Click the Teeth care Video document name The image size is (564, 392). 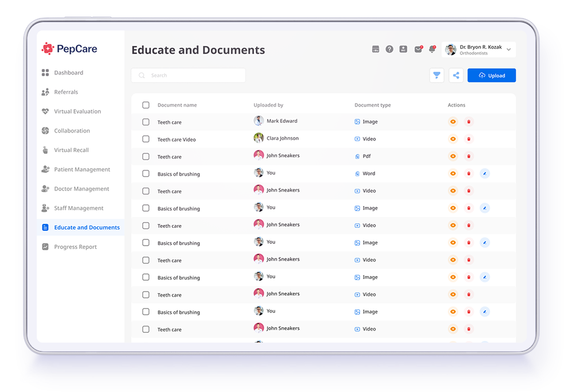coord(177,140)
